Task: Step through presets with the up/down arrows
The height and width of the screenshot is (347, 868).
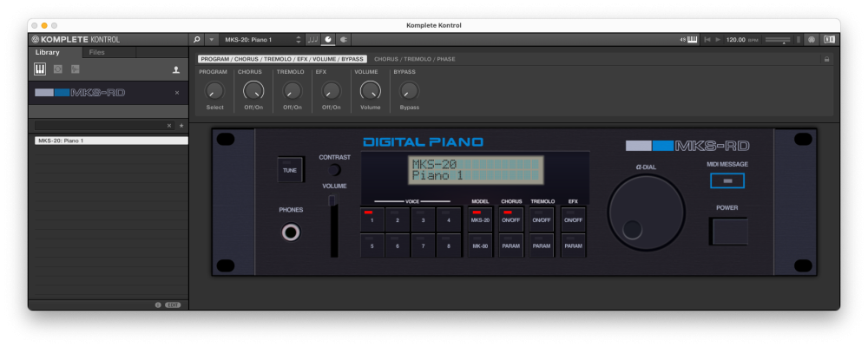Action: pos(299,40)
